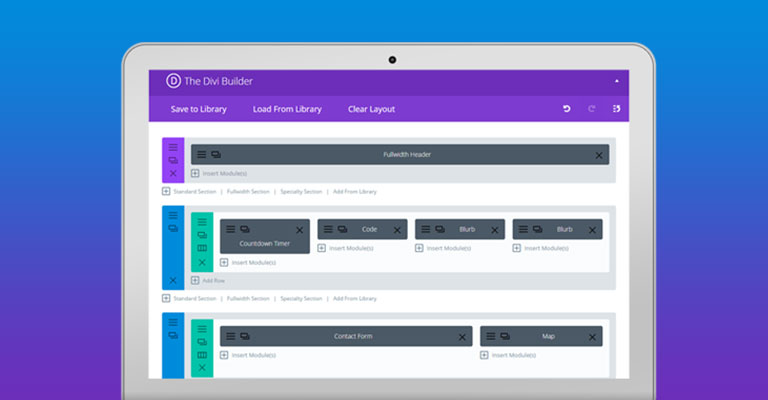Click the redo icon in toolbar
Image resolution: width=768 pixels, height=400 pixels.
point(592,109)
